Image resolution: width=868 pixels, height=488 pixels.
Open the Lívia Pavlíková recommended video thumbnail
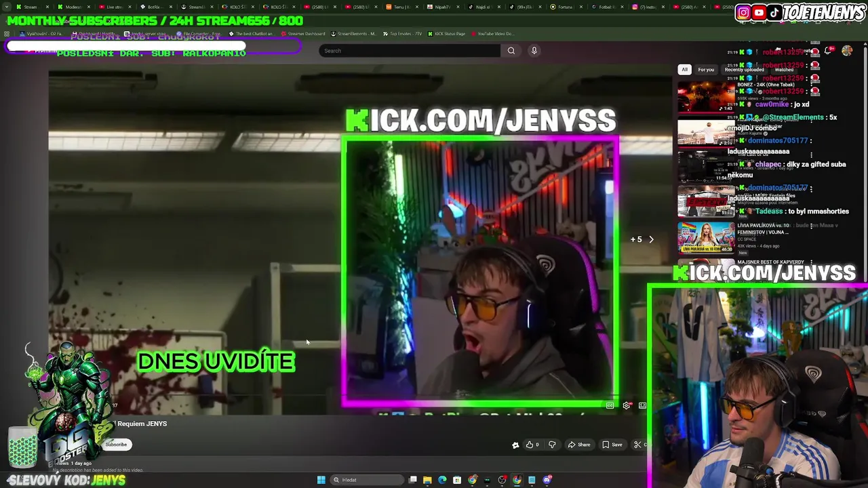point(706,238)
